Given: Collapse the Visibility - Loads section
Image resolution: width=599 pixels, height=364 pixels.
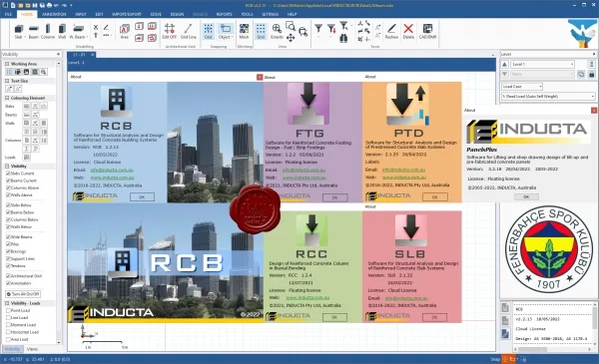Looking at the screenshot, I should [x=7, y=303].
